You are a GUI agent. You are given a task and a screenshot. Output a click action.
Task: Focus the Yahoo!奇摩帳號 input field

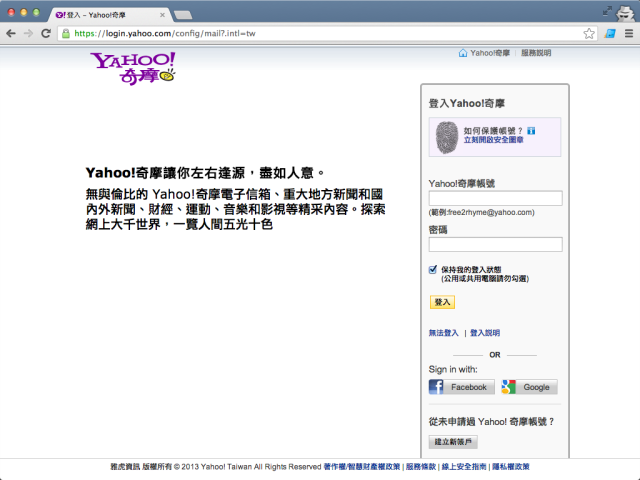click(496, 198)
